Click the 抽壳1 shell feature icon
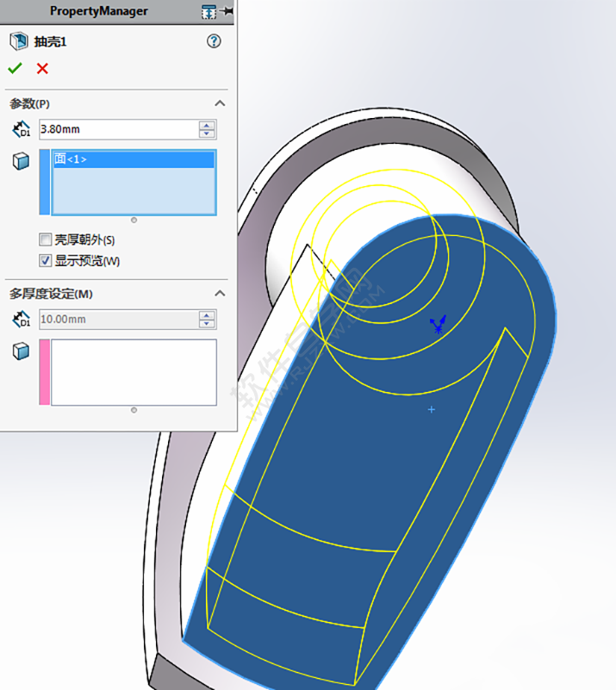Image resolution: width=616 pixels, height=690 pixels. pos(19,41)
